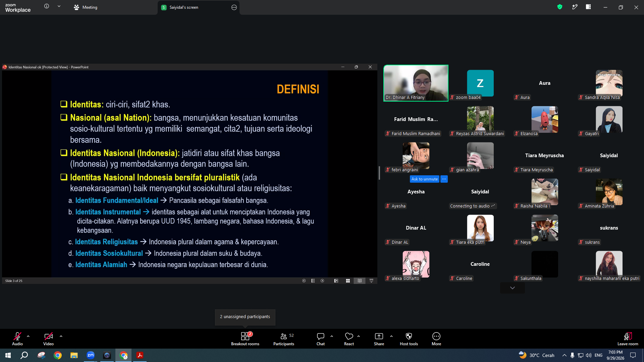Switch to the Meeting tab
644x362 pixels.
tap(86, 7)
